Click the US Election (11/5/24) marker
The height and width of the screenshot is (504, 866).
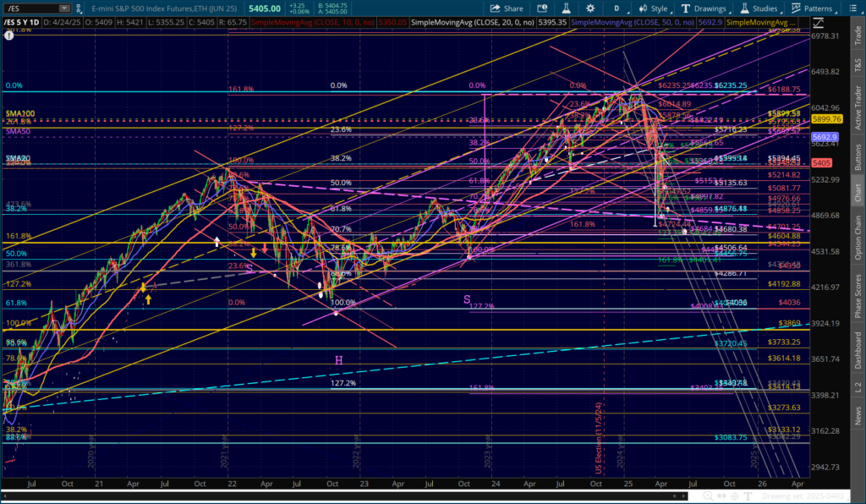click(x=599, y=438)
